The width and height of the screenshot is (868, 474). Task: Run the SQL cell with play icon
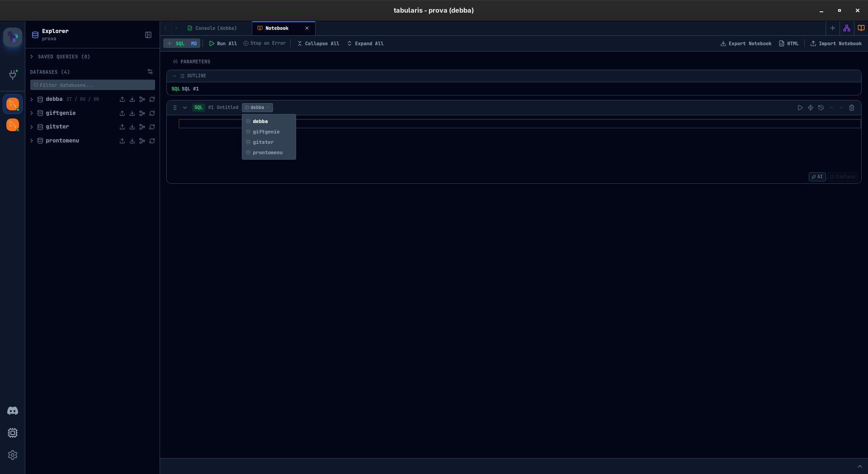click(800, 108)
